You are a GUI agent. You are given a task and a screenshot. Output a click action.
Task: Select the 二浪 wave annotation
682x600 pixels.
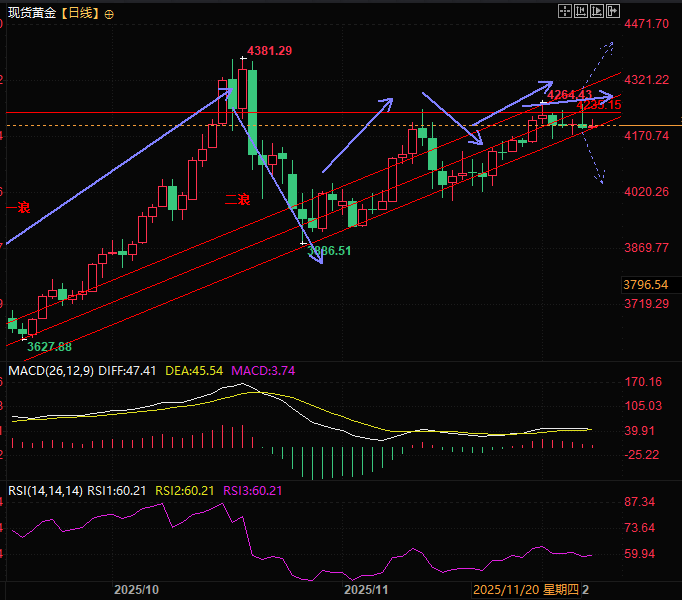[237, 200]
